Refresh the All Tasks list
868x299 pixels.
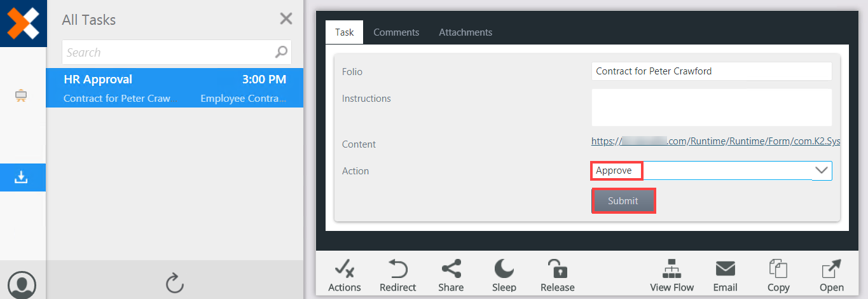(174, 282)
